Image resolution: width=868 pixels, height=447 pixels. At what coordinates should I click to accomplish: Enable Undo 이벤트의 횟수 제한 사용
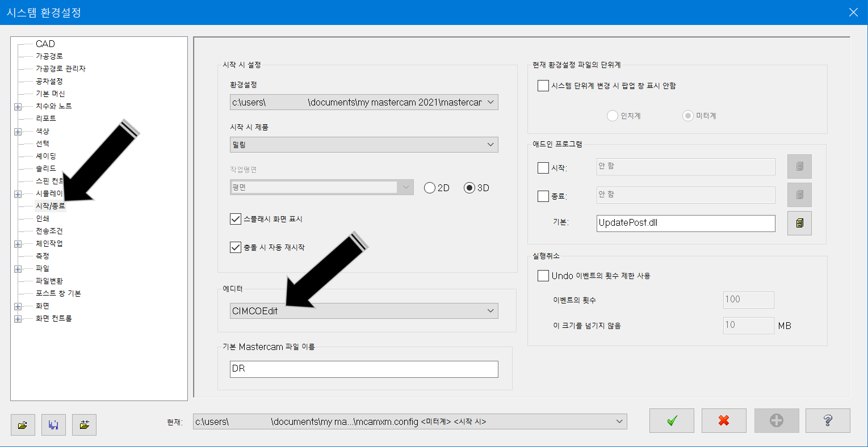coord(543,276)
